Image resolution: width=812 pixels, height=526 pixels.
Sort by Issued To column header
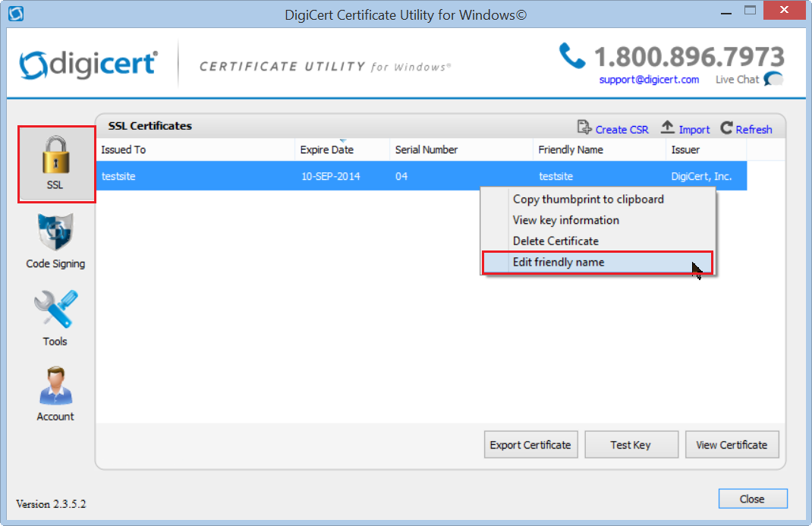click(x=123, y=150)
